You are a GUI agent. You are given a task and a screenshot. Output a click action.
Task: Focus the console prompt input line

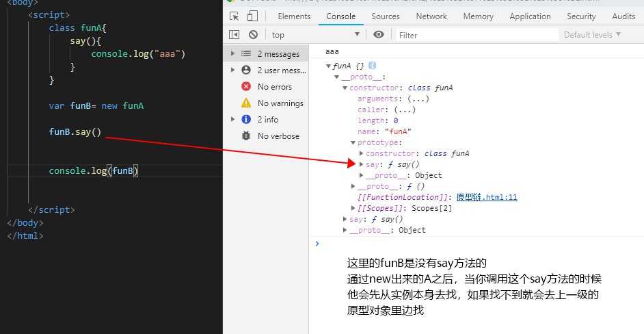coord(477,244)
